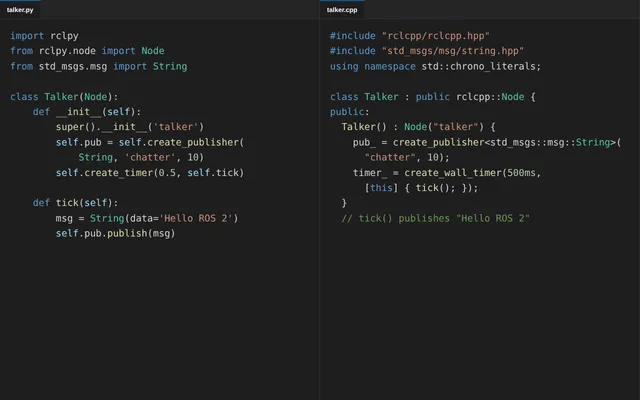Click the '"chatter", 10);' line
This screenshot has width=640, height=400.
click(407, 157)
